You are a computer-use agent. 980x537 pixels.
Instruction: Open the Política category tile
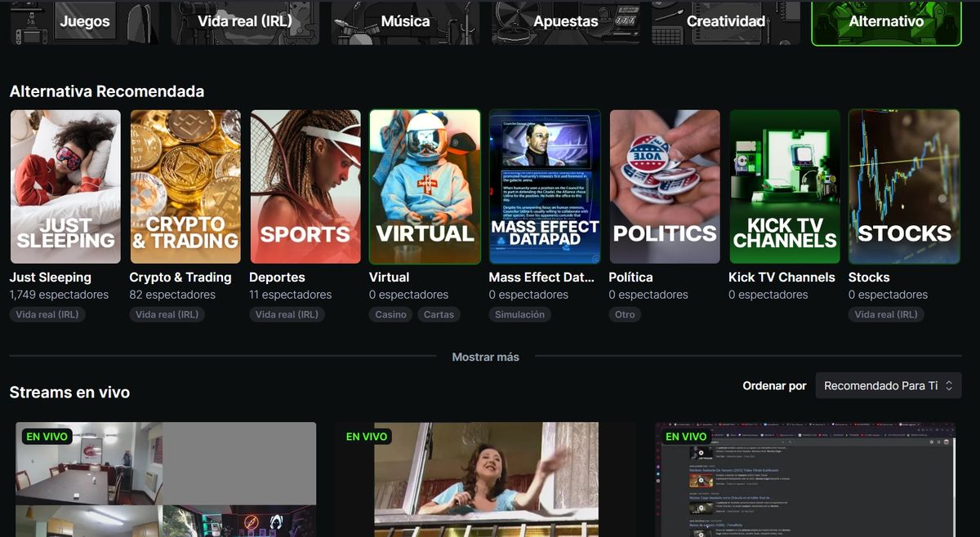tap(664, 186)
